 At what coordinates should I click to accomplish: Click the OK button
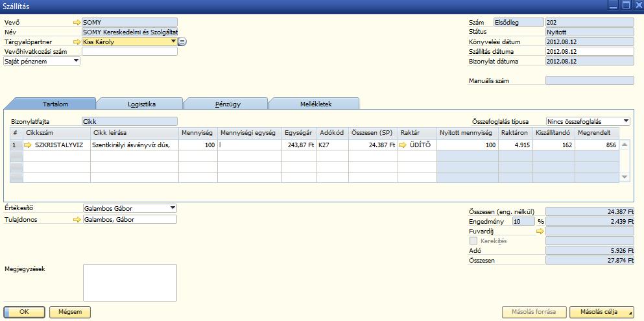24,312
